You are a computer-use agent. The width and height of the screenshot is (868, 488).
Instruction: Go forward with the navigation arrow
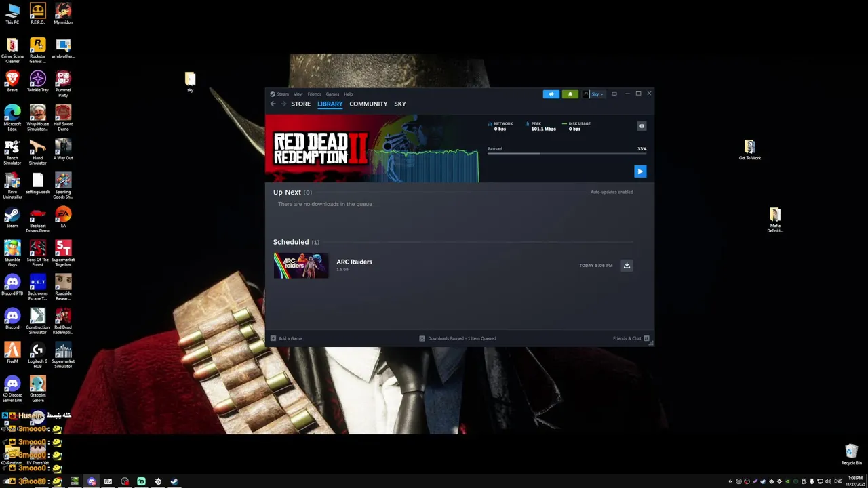pos(283,104)
